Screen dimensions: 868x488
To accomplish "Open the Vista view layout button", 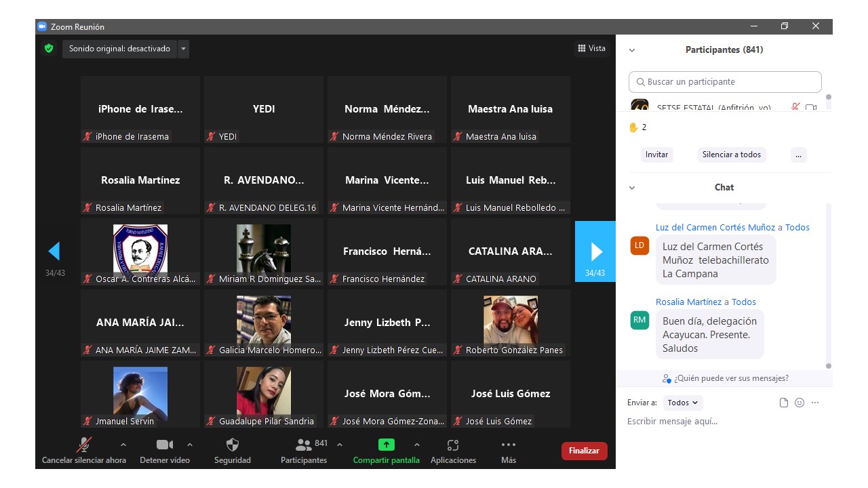I will (x=591, y=48).
